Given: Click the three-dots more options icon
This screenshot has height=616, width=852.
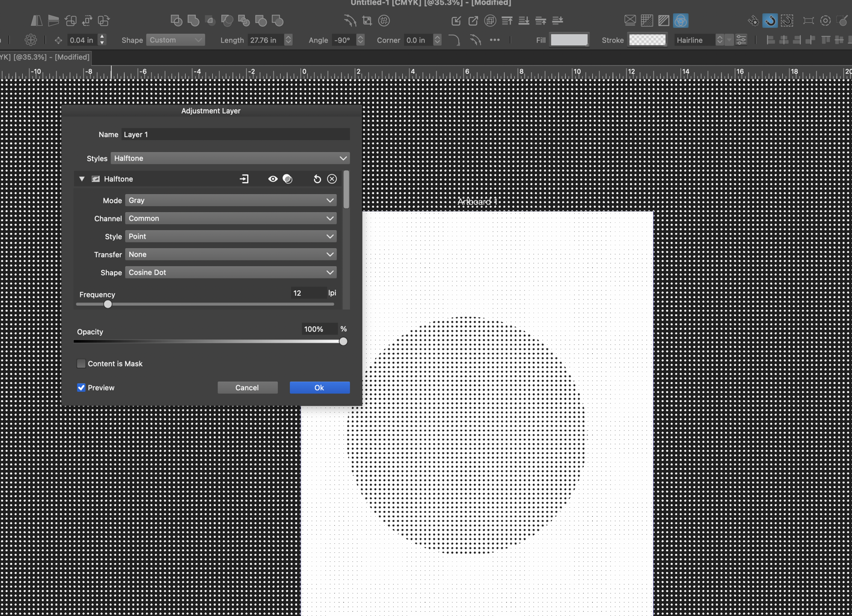Looking at the screenshot, I should 495,40.
